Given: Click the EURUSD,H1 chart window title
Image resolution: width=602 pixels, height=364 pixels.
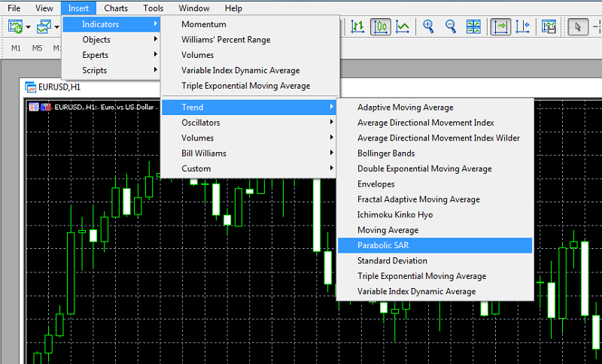Looking at the screenshot, I should tap(59, 86).
